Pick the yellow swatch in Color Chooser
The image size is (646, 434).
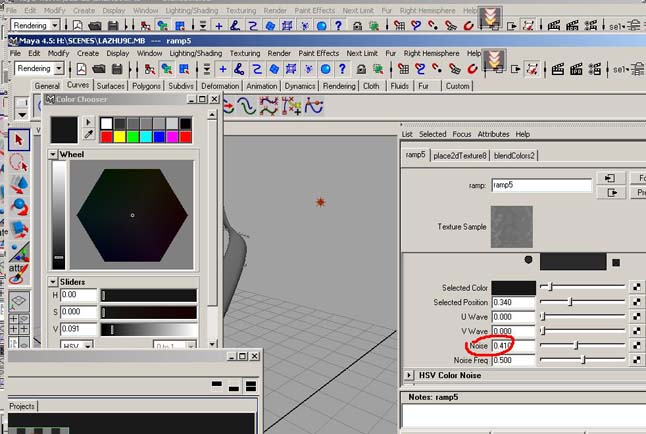tap(119, 137)
